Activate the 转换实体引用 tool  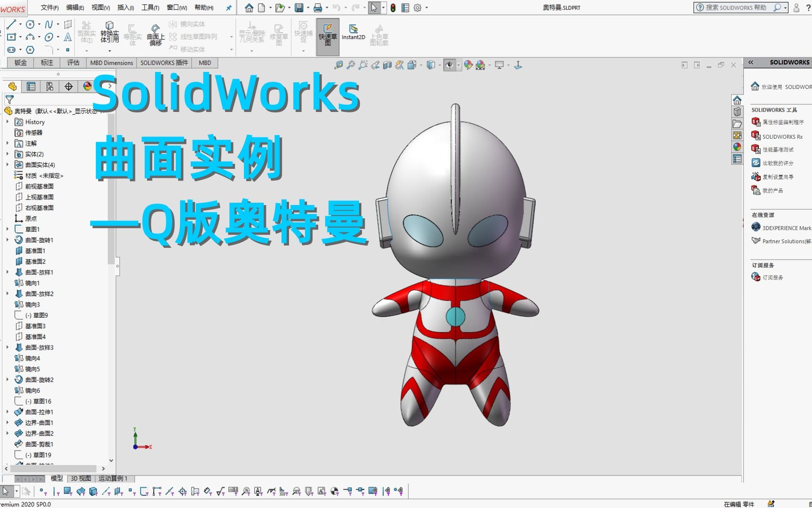109,34
